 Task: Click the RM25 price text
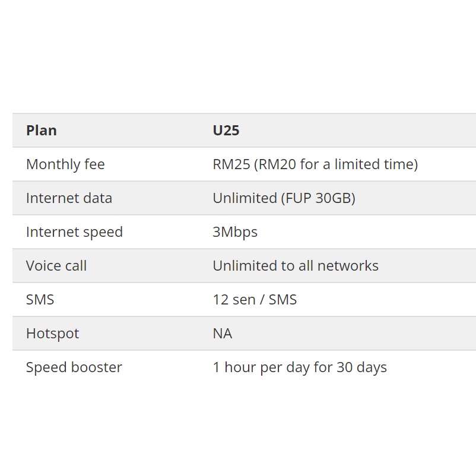click(231, 164)
